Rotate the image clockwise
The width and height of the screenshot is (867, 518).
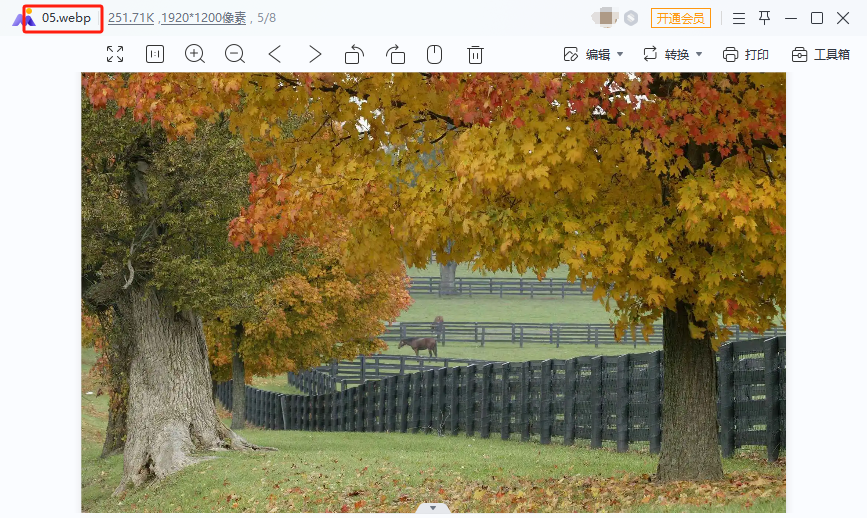click(395, 54)
